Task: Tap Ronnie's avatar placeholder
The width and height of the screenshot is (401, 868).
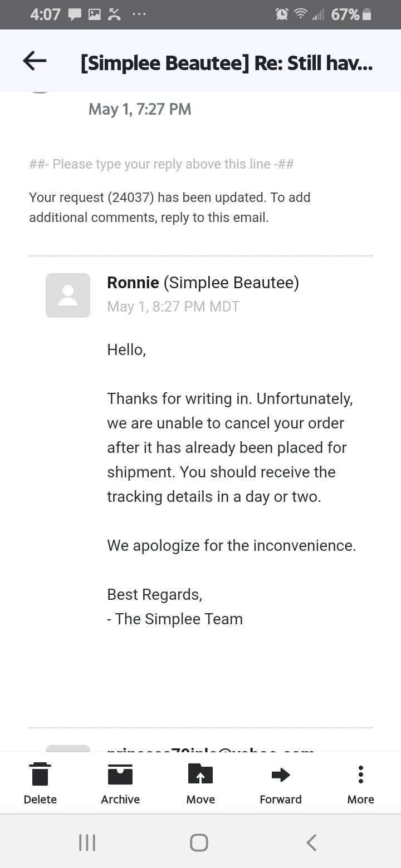Action: (68, 295)
